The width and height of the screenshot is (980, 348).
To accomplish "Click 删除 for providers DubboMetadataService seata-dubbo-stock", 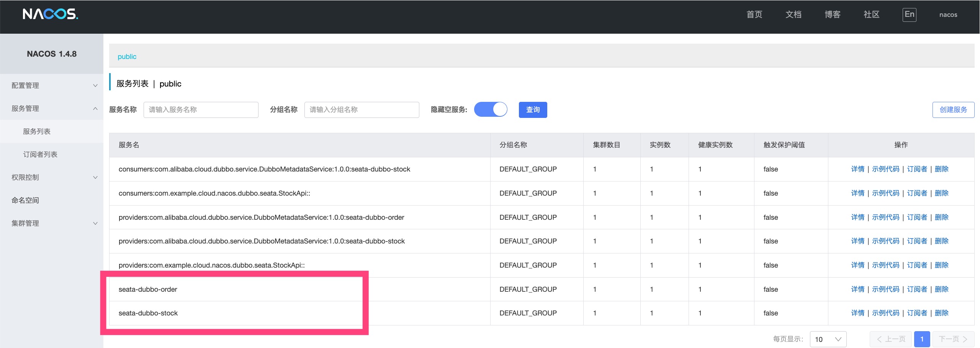I will click(x=941, y=241).
